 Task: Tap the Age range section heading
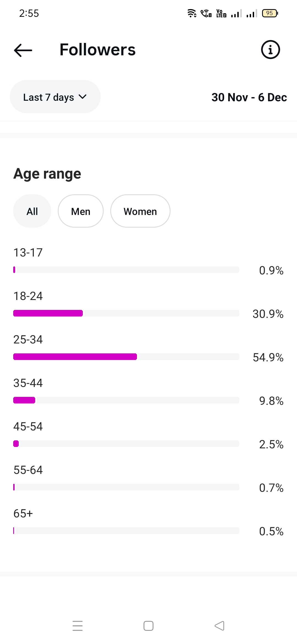tap(47, 174)
